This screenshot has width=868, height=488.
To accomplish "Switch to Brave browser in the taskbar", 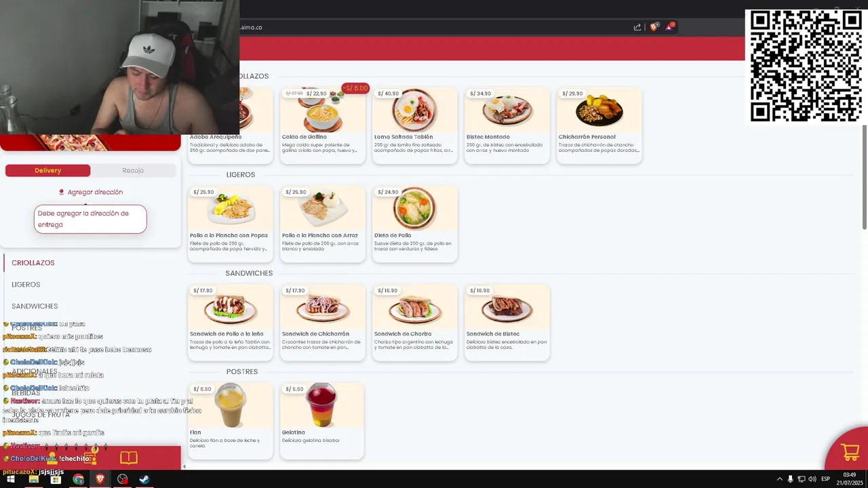I will click(x=100, y=479).
